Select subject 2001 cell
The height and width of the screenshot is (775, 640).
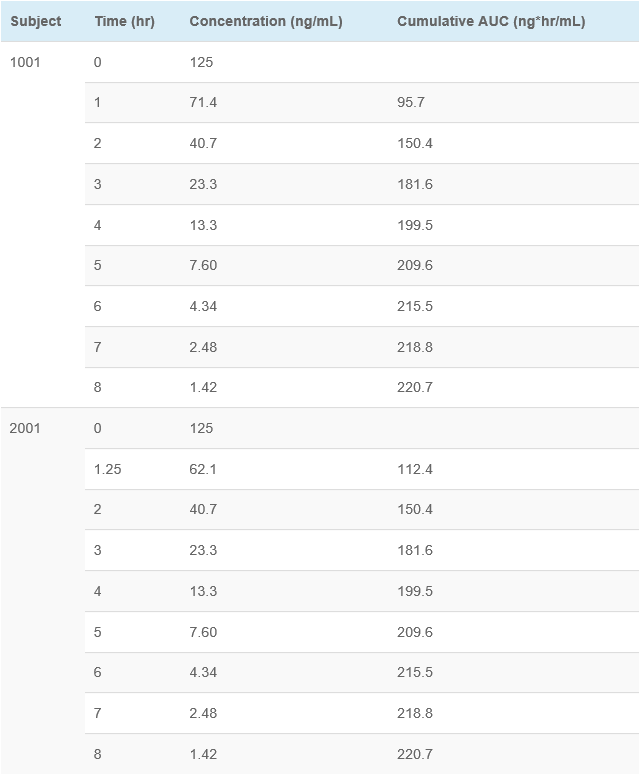(x=25, y=428)
